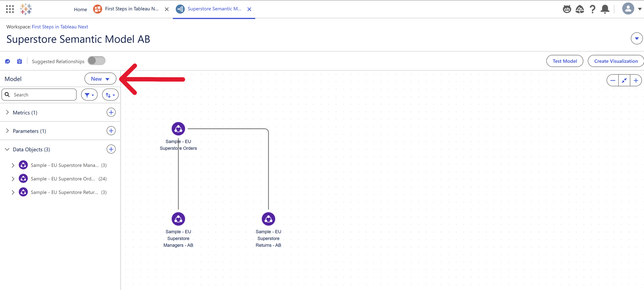Add a new parameter with plus icon
Screen dimensions: 644x290
[111, 131]
